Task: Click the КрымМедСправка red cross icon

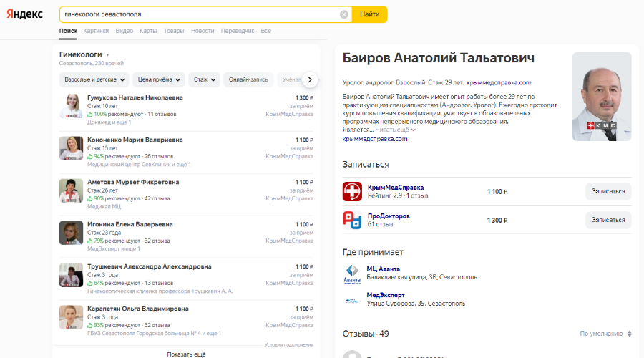Action: tap(352, 192)
